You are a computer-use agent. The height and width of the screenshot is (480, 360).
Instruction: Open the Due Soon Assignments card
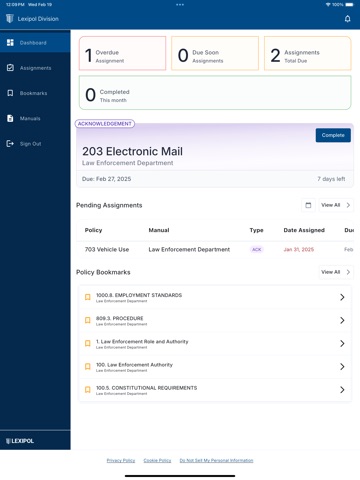tap(215, 53)
